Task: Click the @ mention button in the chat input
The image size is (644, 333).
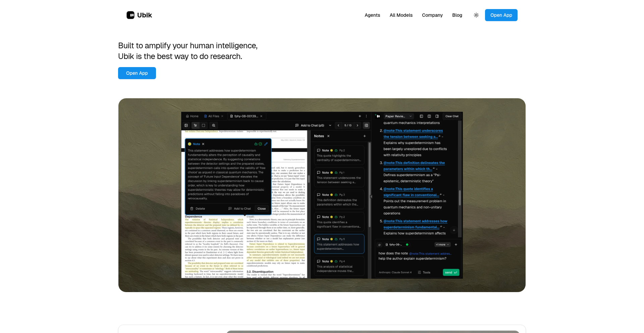Action: (x=380, y=245)
